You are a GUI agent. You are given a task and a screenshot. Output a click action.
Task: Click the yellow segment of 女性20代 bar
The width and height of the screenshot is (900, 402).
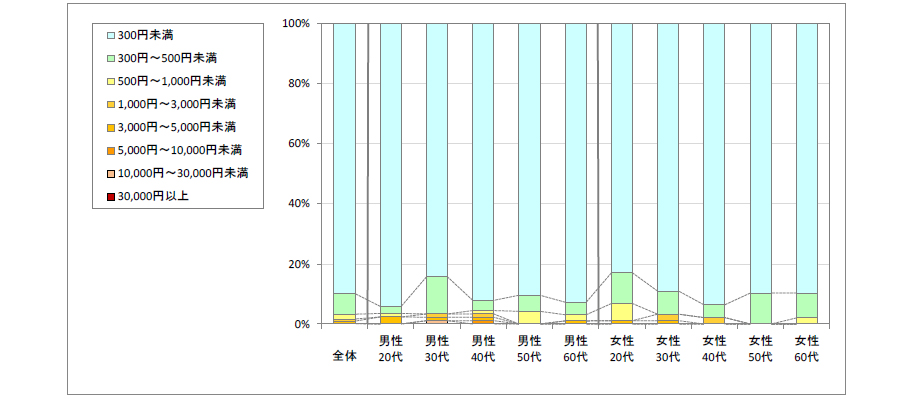(x=622, y=311)
